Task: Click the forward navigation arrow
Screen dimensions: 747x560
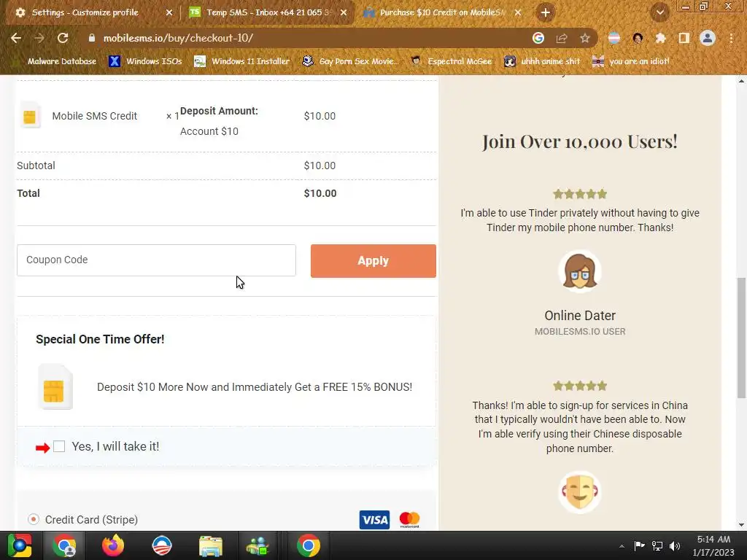Action: tap(39, 38)
